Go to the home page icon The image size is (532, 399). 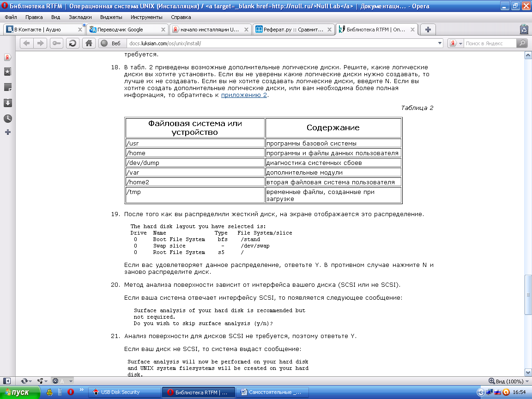click(x=89, y=43)
